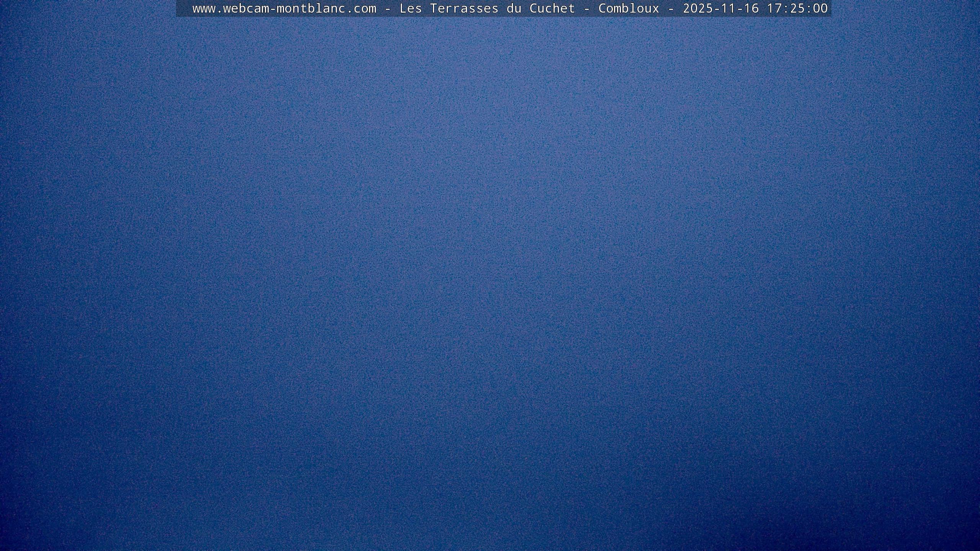Click the 'www.' prefix of the URL
Image resolution: width=980 pixels, height=551 pixels.
point(207,8)
